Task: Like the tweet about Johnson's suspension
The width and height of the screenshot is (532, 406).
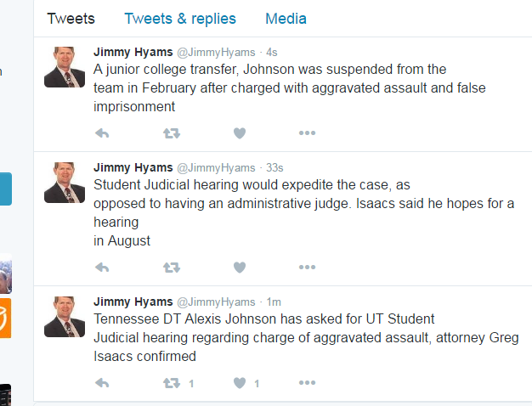Action: click(240, 133)
